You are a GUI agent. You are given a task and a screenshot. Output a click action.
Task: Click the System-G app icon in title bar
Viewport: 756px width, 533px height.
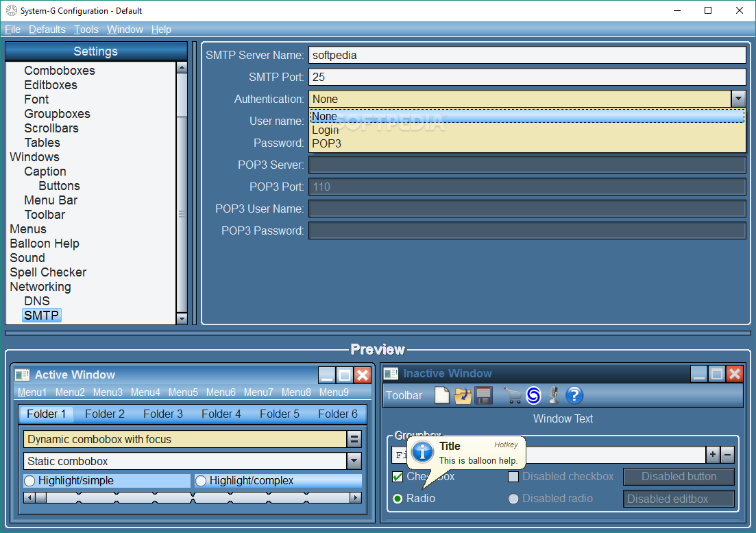(11, 10)
